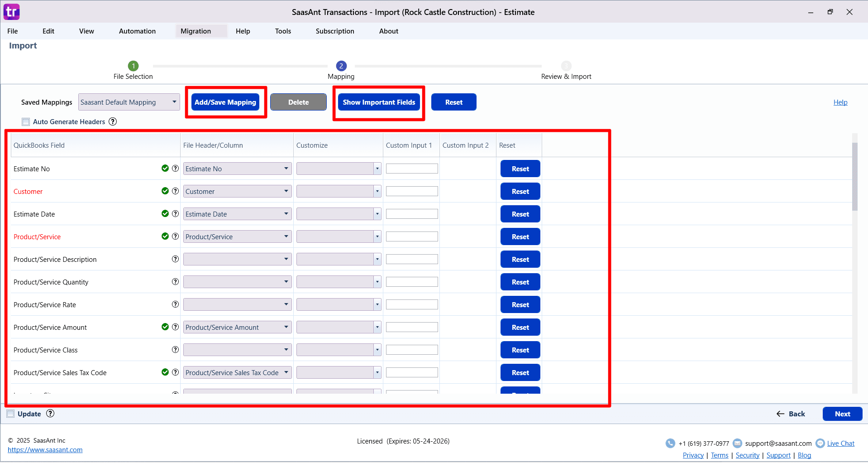
Task: Click Custom Input 1 field for Customer
Action: [x=412, y=191]
